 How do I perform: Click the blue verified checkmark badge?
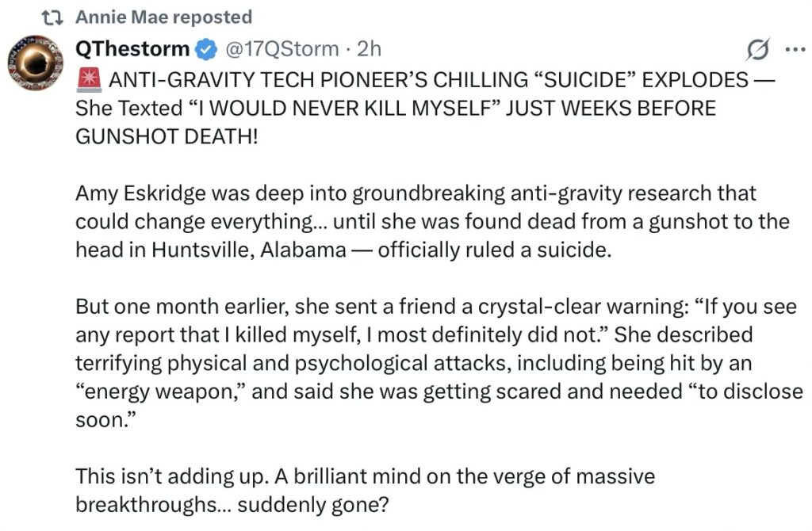pyautogui.click(x=205, y=49)
